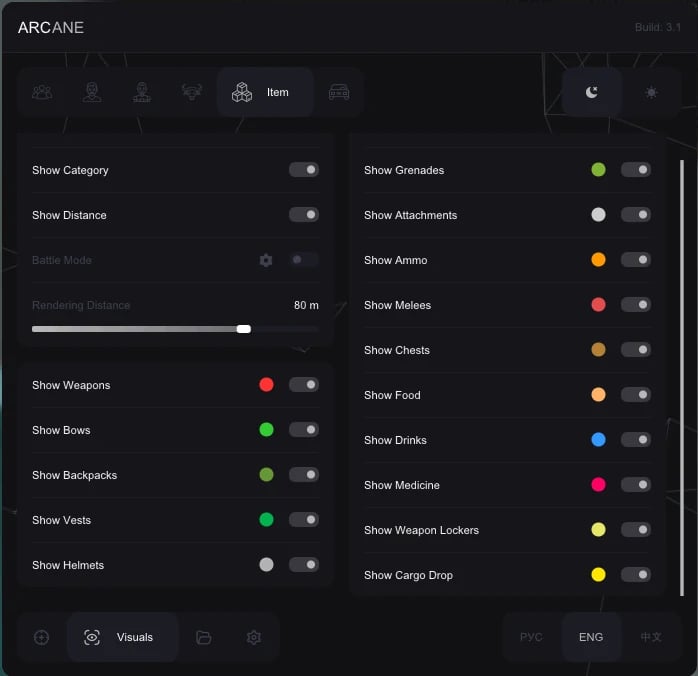
Task: Change the Show Helmets color swatch
Action: [x=266, y=565]
